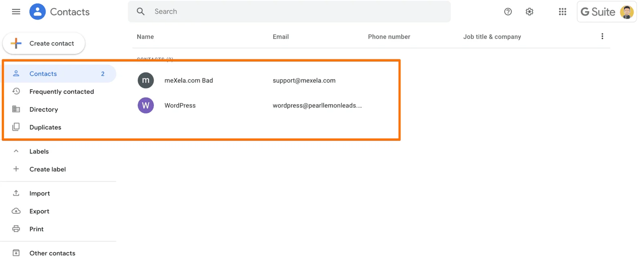Image resolution: width=644 pixels, height=267 pixels.
Task: Click the support@mexela.com email
Action: coord(304,80)
